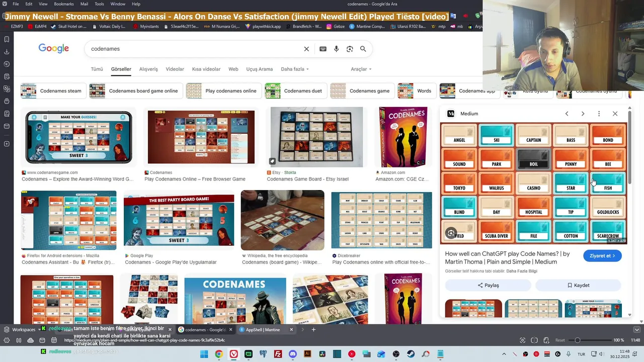Screen dimensions: 644x362
Task: Open the Notes side panel
Action: point(7,76)
